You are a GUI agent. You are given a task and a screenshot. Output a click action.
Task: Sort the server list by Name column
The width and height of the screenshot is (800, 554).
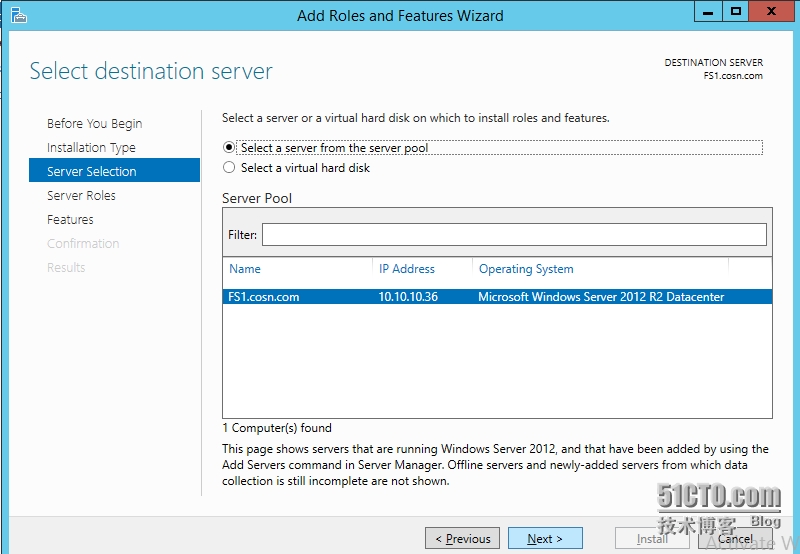click(x=245, y=269)
